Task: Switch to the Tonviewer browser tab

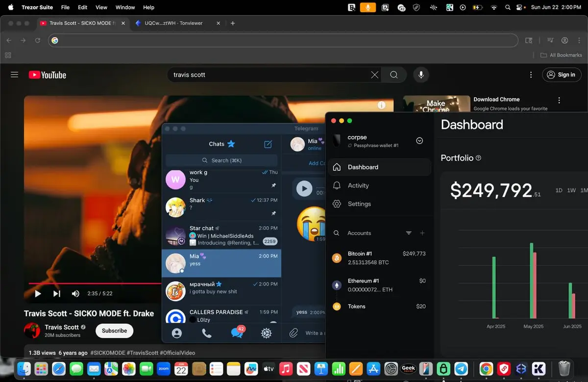Action: click(173, 23)
